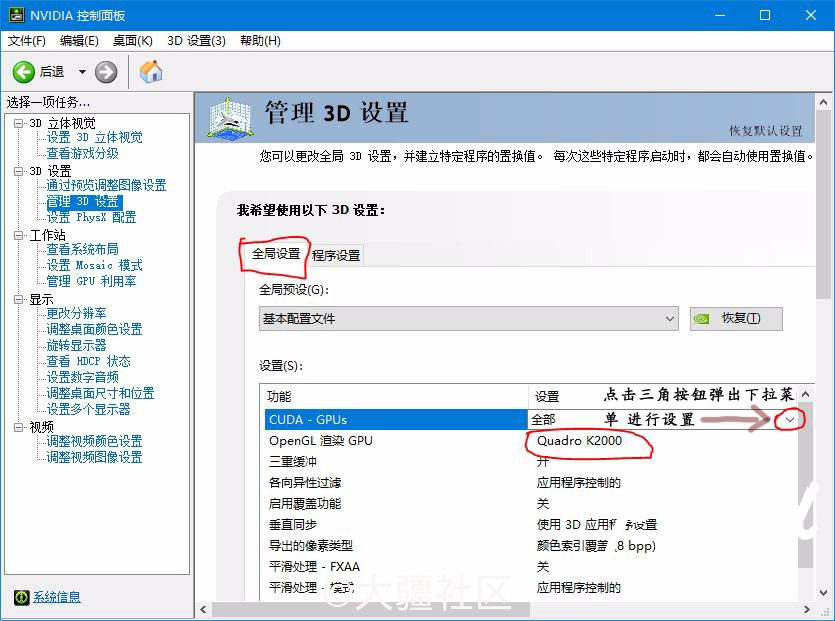Select the 各向异性过滤 settings row
The height and width of the screenshot is (621, 835).
tap(531, 483)
